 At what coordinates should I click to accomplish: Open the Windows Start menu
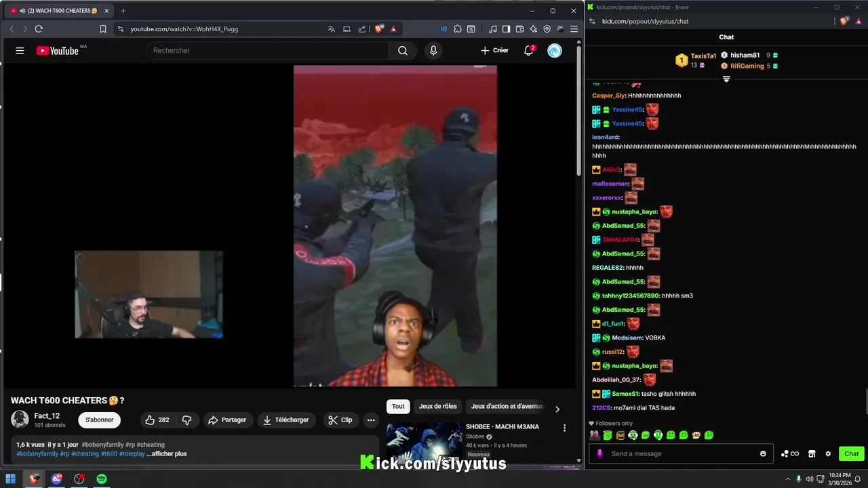(x=11, y=479)
